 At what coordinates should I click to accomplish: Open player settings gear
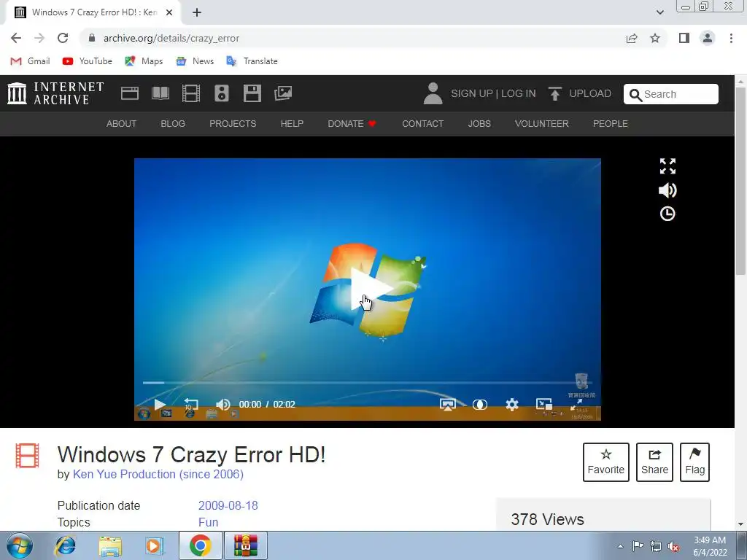pyautogui.click(x=512, y=404)
